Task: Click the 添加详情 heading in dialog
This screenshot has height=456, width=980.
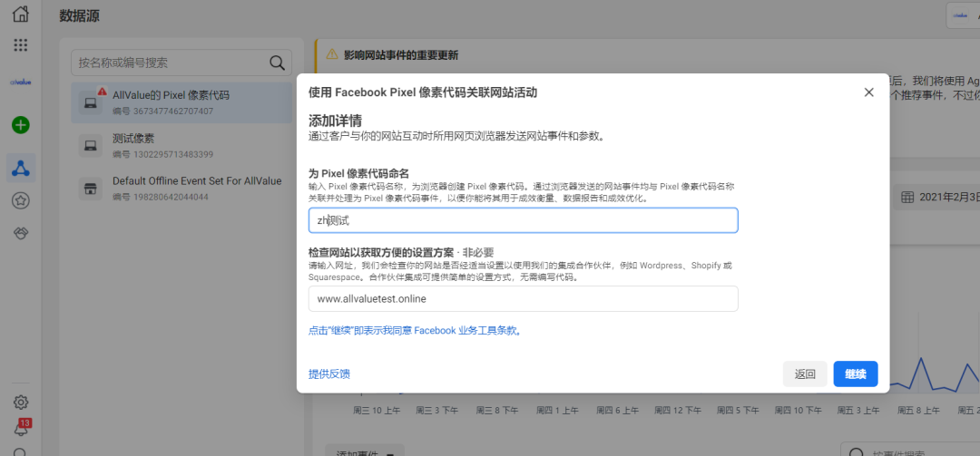Action: (x=335, y=120)
